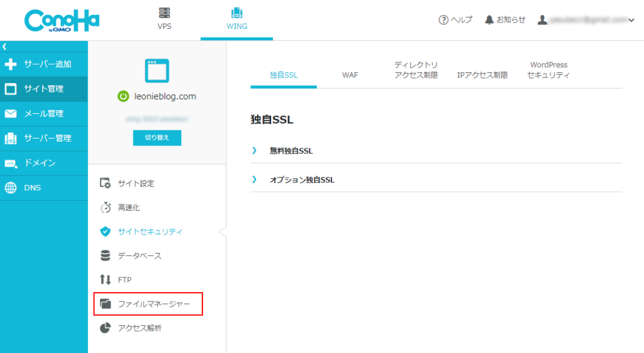Expand the account dropdown arrow
Screen dimensions: 644x353
click(631, 20)
